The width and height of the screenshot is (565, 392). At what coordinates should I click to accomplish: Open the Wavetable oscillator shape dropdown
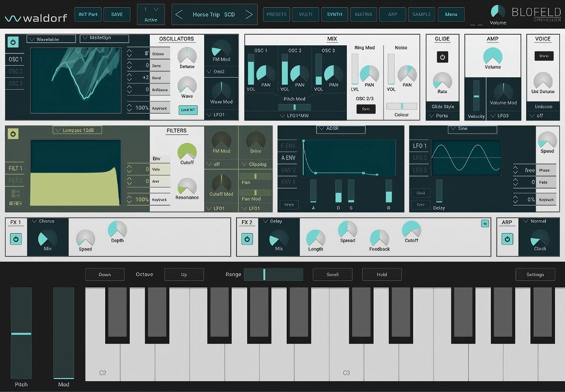click(51, 39)
